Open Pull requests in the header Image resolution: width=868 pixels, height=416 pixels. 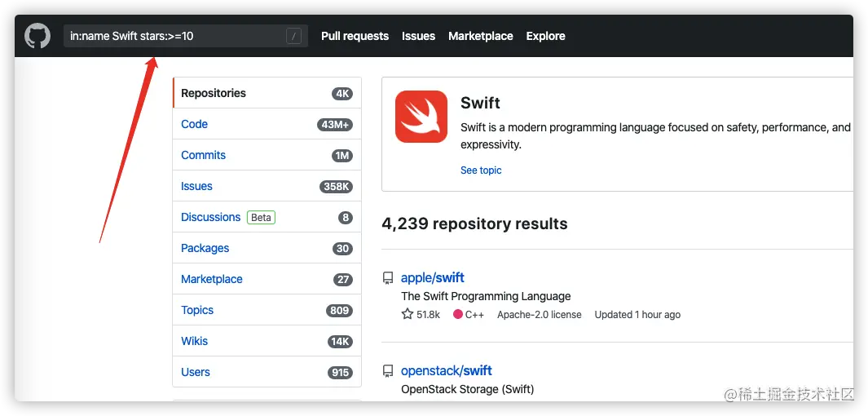coord(355,36)
